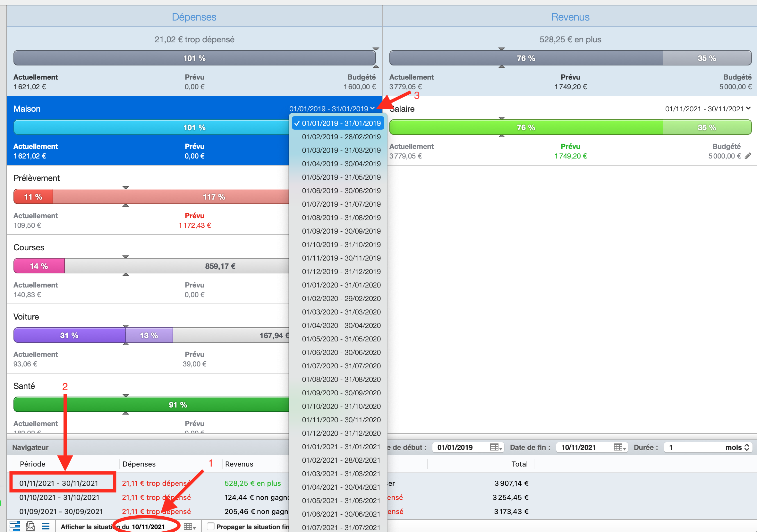Click the Dépenses column header in Navigateur
757x532 pixels.
(x=139, y=464)
